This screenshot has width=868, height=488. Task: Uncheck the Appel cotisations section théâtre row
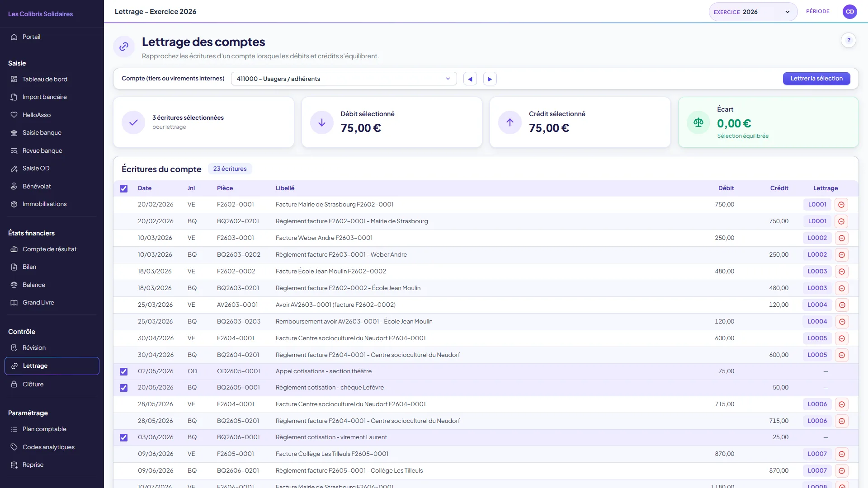[x=123, y=371]
